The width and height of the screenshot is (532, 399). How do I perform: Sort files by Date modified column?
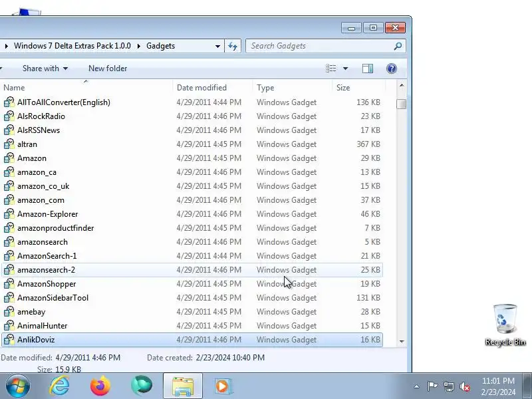point(212,88)
